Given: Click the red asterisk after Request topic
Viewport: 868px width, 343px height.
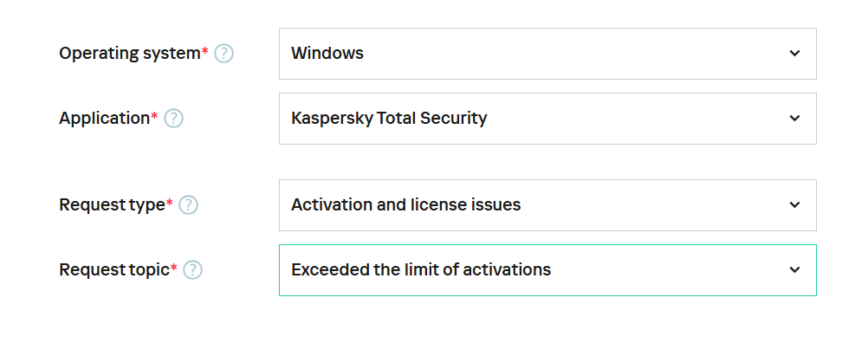Looking at the screenshot, I should [174, 267].
